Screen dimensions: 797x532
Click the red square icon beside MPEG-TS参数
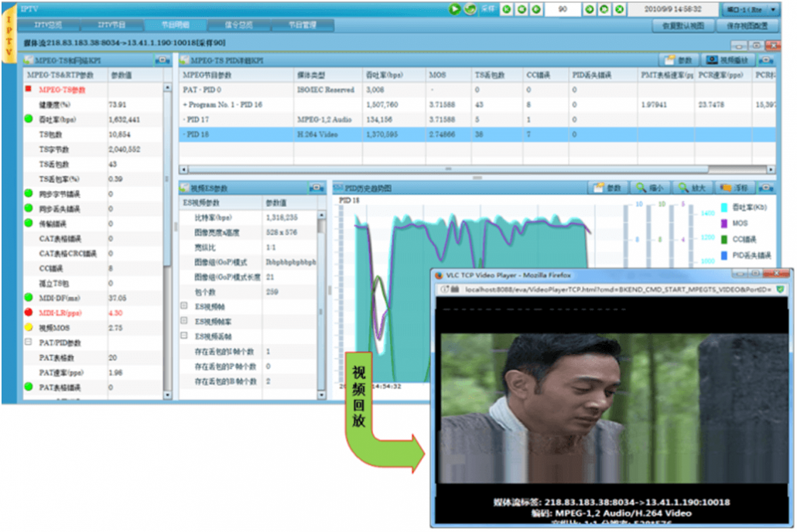(x=29, y=90)
